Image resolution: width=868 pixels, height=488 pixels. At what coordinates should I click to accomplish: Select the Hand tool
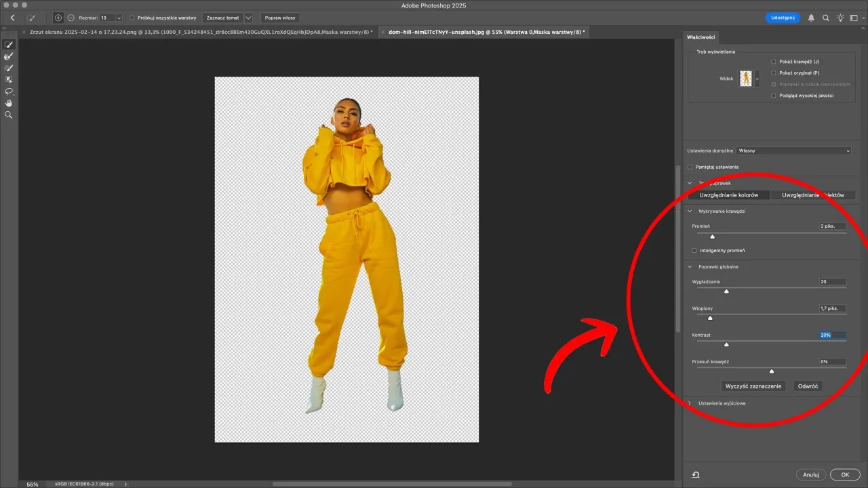8,103
